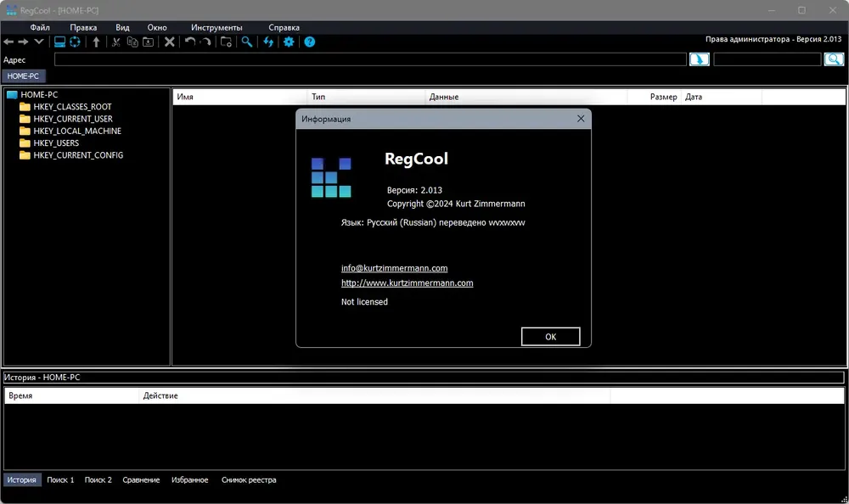Close the Информация dialog with X
This screenshot has height=504, width=849.
pos(581,119)
